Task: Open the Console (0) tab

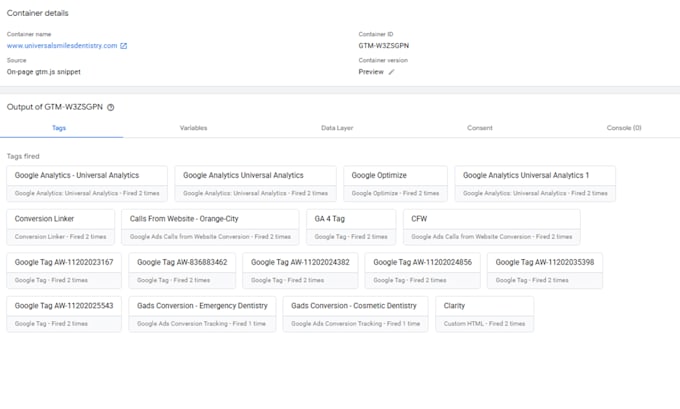Action: (624, 128)
